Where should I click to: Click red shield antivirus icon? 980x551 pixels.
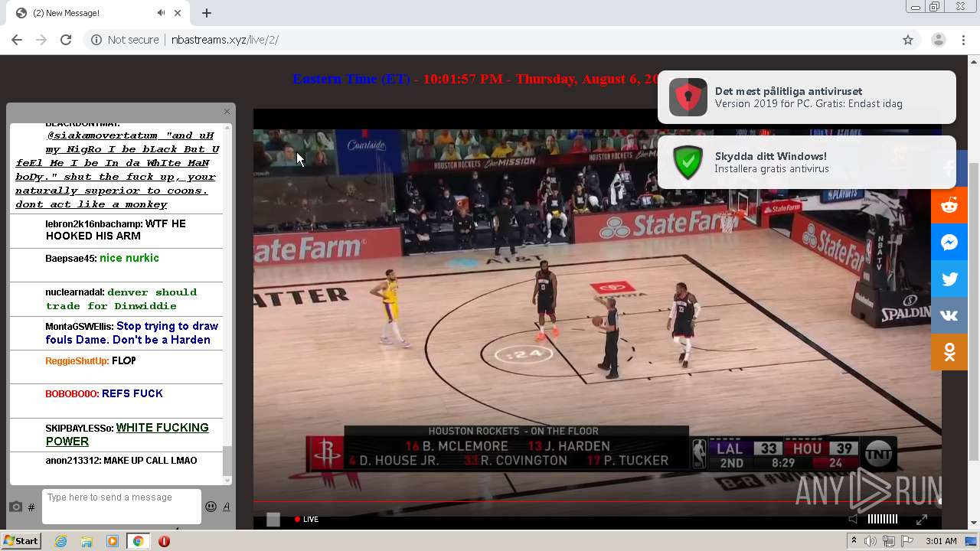(688, 97)
